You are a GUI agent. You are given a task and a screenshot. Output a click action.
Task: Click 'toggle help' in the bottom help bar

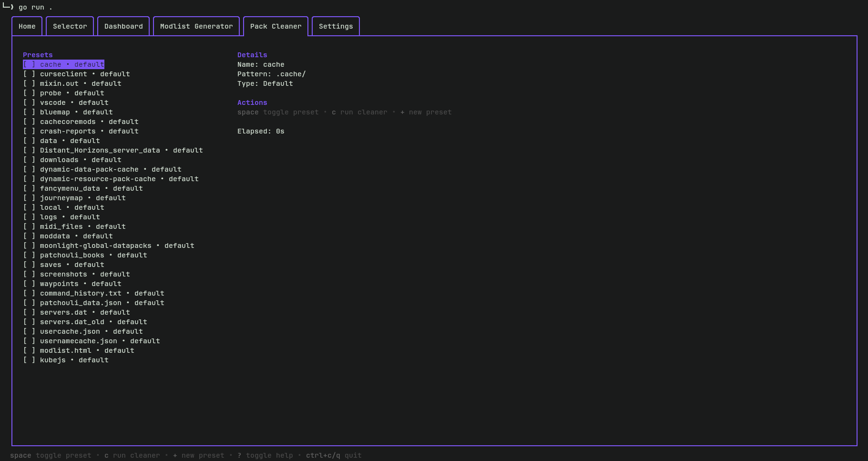(269, 455)
